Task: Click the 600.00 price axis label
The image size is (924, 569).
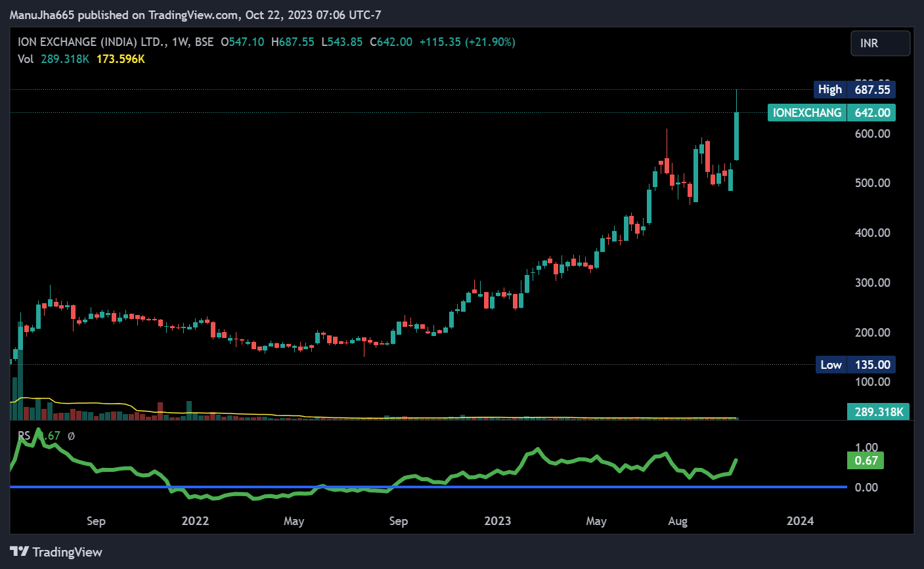Action: (x=872, y=133)
